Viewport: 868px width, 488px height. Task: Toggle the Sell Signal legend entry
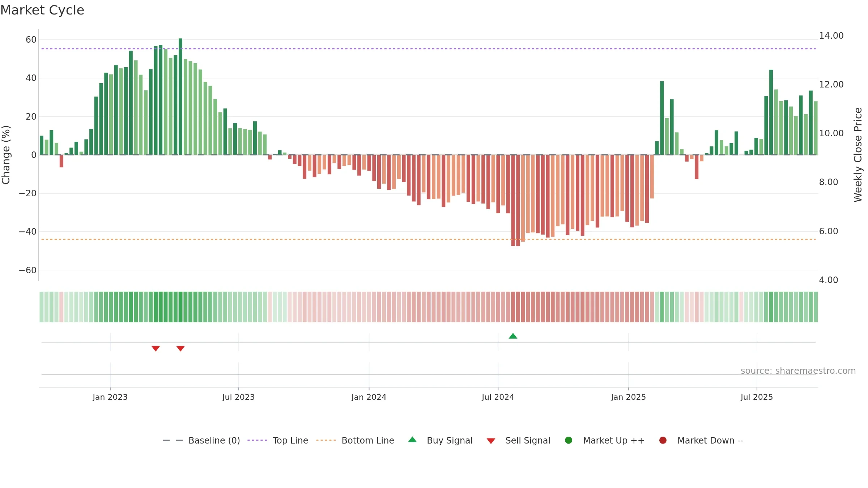point(518,440)
